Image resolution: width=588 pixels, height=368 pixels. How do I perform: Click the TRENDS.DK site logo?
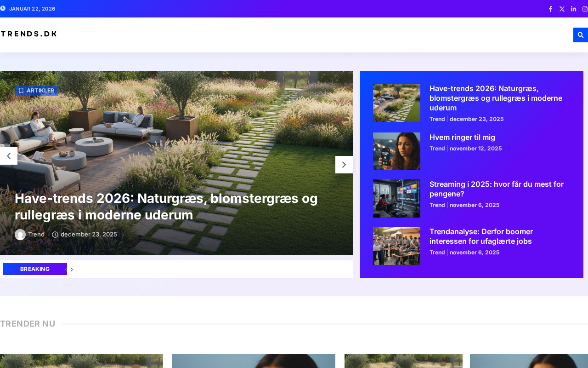(x=28, y=34)
